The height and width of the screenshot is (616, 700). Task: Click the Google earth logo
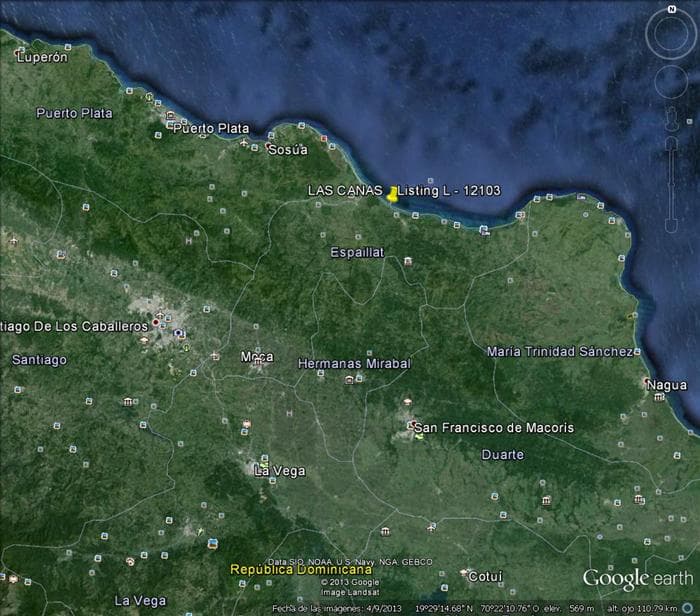(636, 579)
